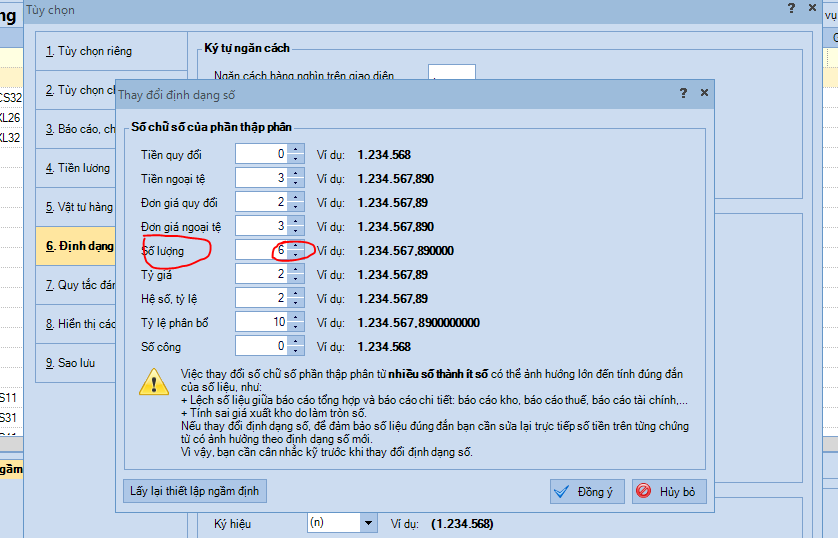Click Lấy lại thiết lập ngầm định button
838x538 pixels.
[195, 491]
